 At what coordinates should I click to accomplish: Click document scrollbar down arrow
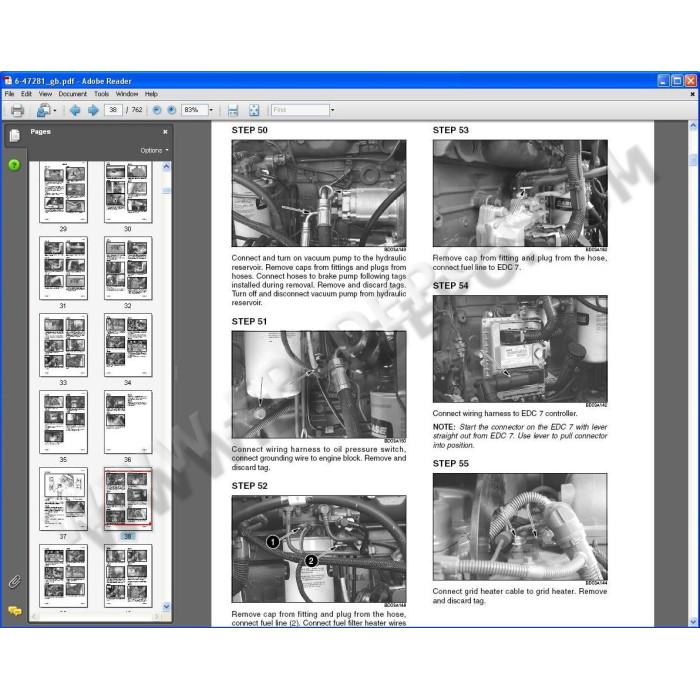pos(693,621)
